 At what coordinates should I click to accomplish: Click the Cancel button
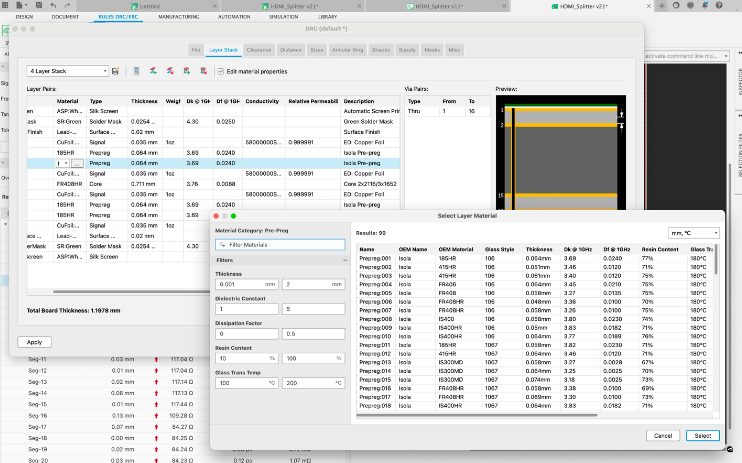[663, 436]
